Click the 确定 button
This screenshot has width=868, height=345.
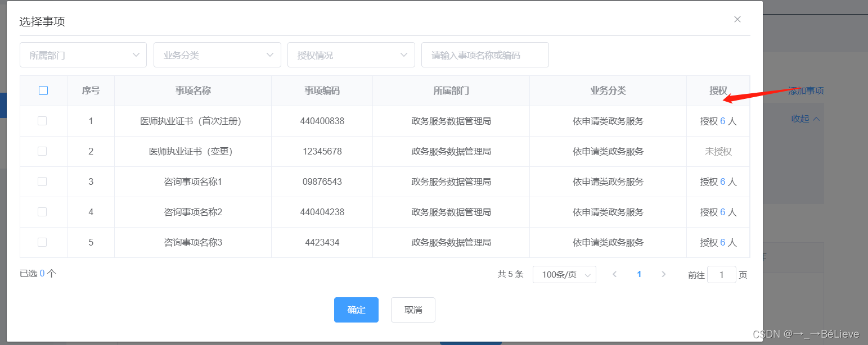tap(356, 310)
